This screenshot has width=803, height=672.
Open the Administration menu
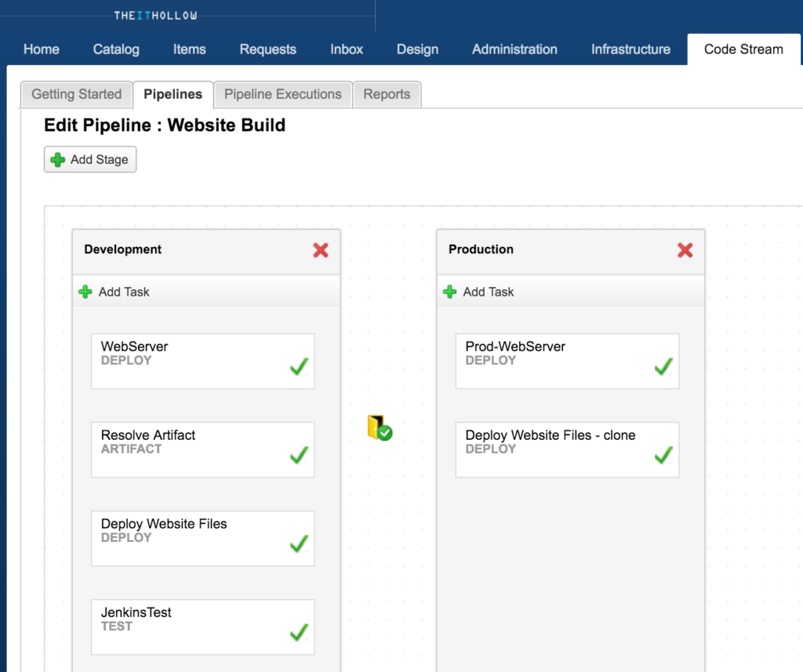coord(514,49)
